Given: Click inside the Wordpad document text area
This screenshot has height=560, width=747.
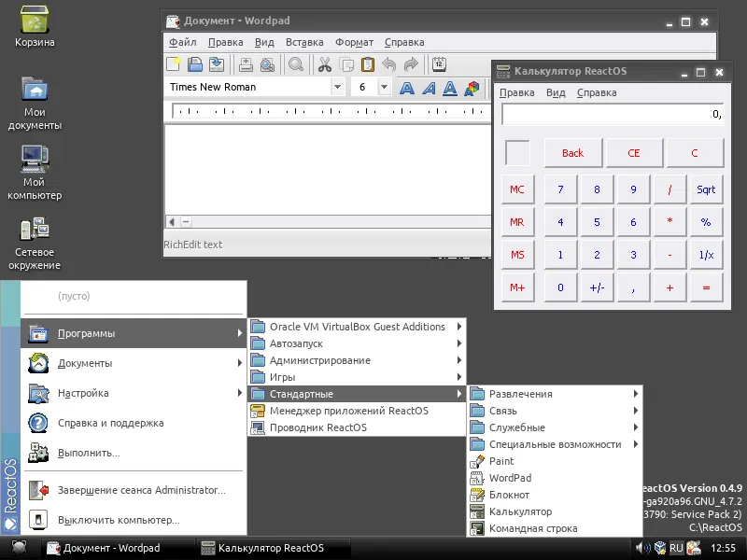Looking at the screenshot, I should pyautogui.click(x=328, y=169).
